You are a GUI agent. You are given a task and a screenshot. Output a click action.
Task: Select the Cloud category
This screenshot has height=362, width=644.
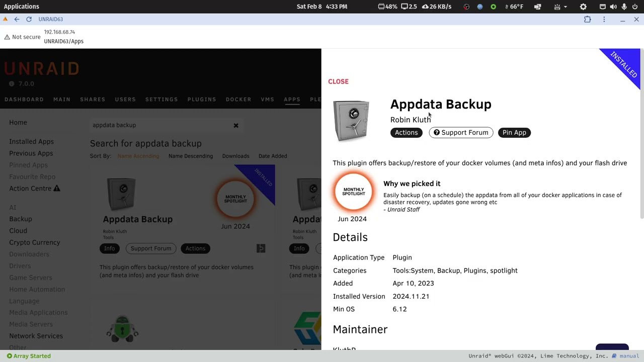(x=18, y=231)
